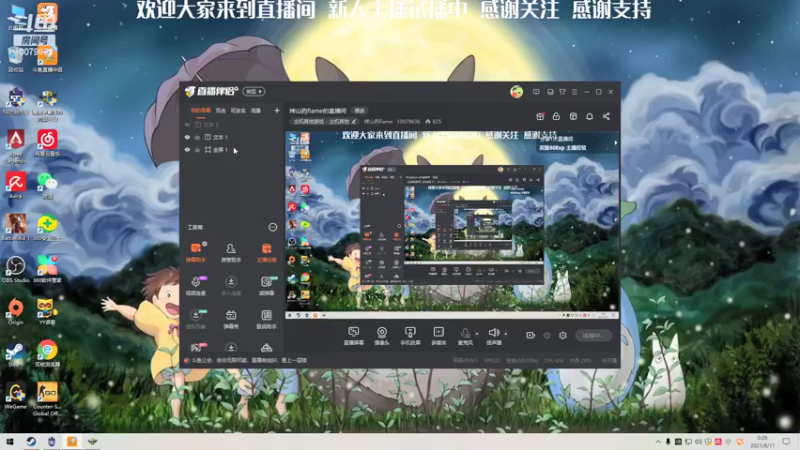Toggle preview eye icon in bottom bar
This screenshot has width=800, height=450.
point(547,335)
